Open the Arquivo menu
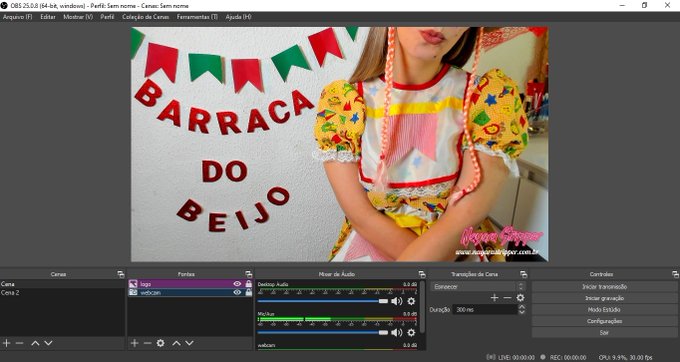 [x=17, y=16]
